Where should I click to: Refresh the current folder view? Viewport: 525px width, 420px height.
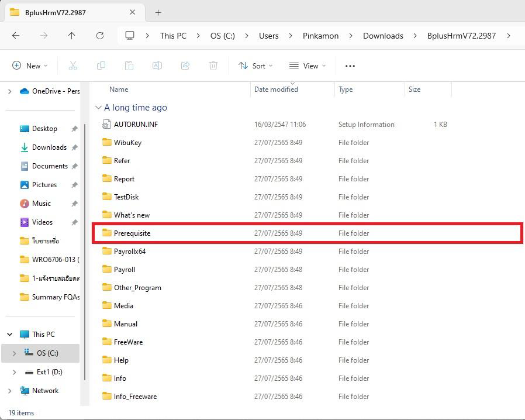[100, 36]
